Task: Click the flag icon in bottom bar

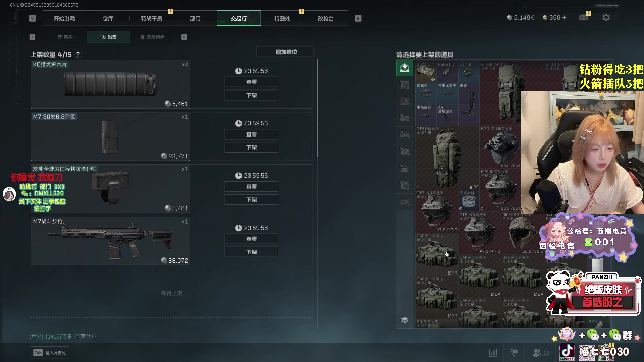Action: pos(514,353)
